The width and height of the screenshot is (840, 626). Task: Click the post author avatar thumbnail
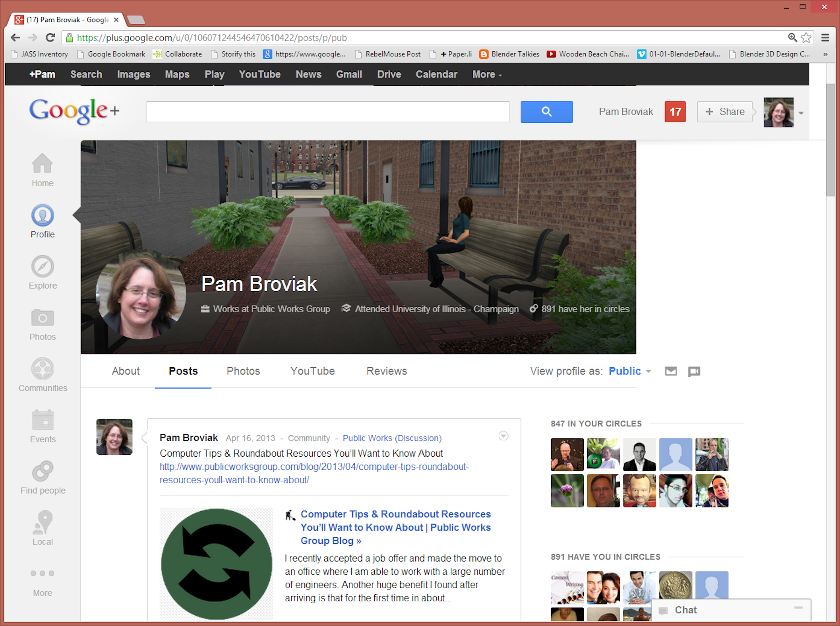point(114,437)
